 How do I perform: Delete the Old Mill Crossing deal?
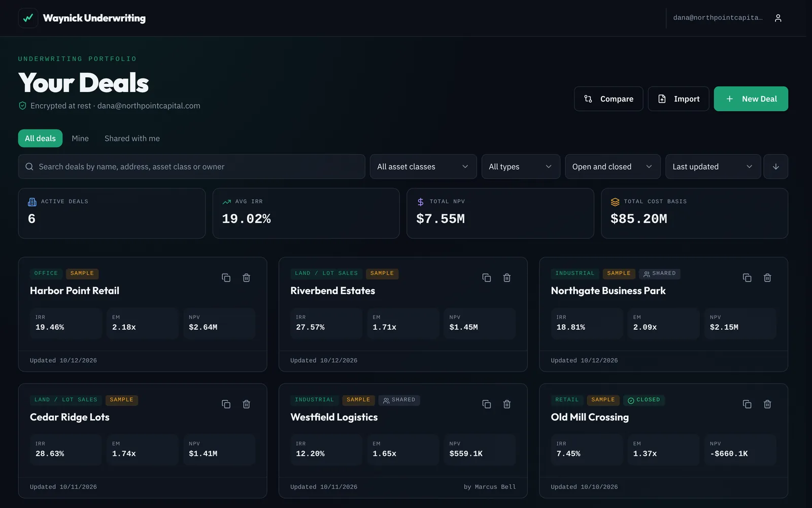(767, 404)
